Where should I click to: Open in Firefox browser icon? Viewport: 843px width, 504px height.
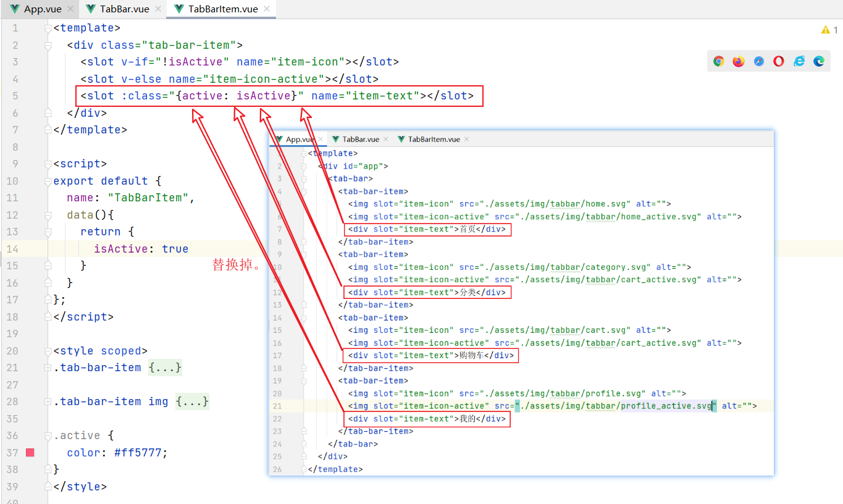tap(739, 61)
